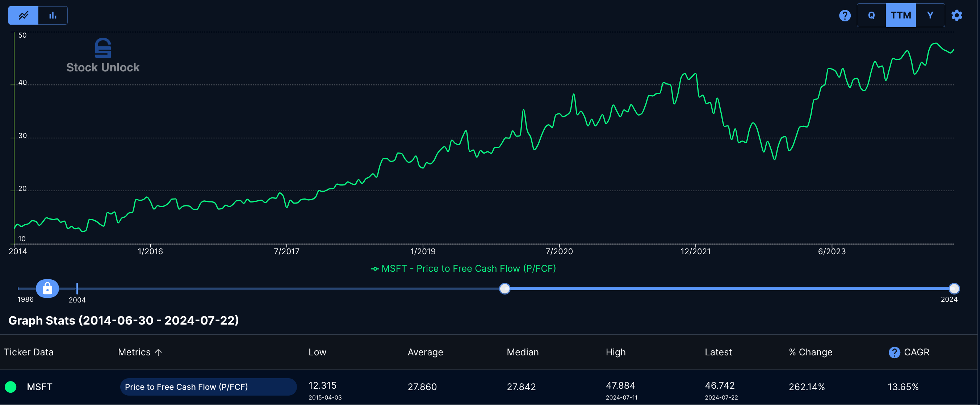
Task: Click the range slider start handle
Action: (504, 288)
